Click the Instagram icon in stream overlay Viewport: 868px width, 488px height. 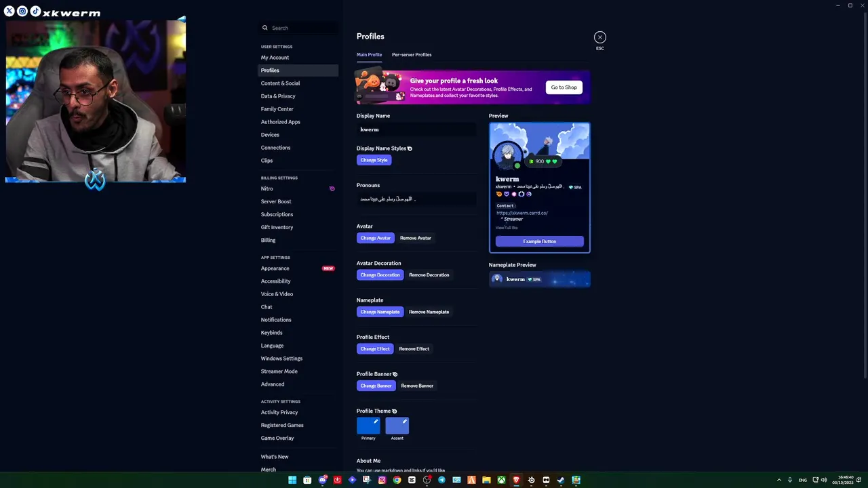coord(22,11)
